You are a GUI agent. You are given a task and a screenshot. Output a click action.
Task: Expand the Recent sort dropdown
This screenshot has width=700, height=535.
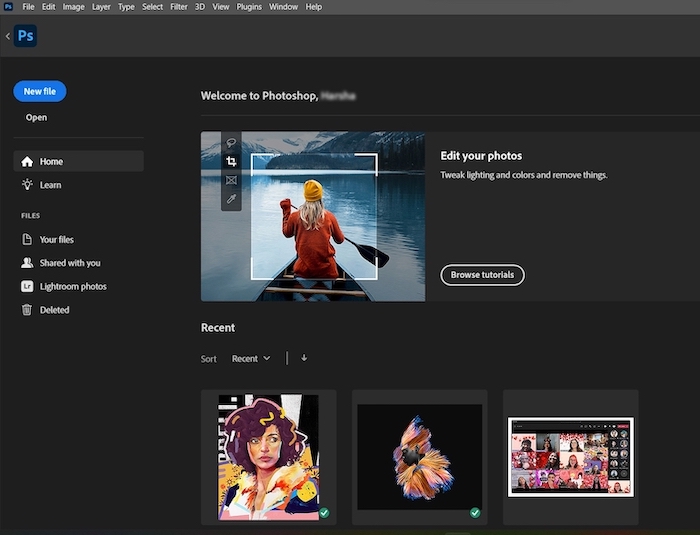pos(251,358)
